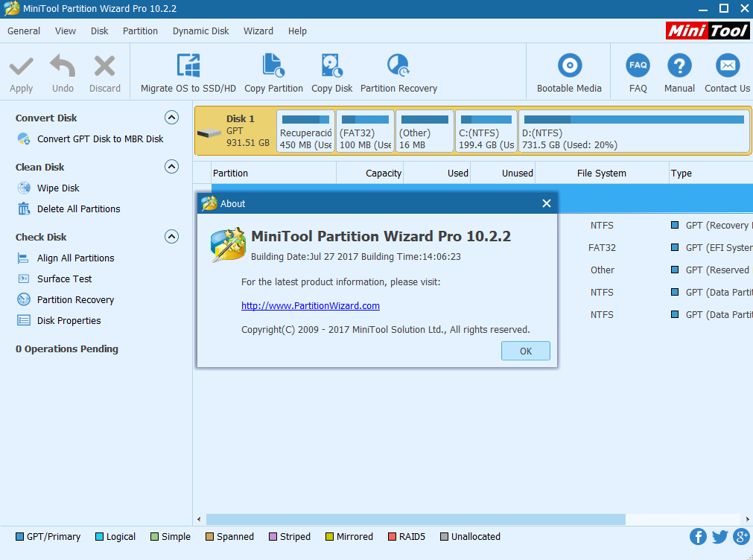Sort by the Type column header
Screen dimensions: 753x560
(x=711, y=173)
